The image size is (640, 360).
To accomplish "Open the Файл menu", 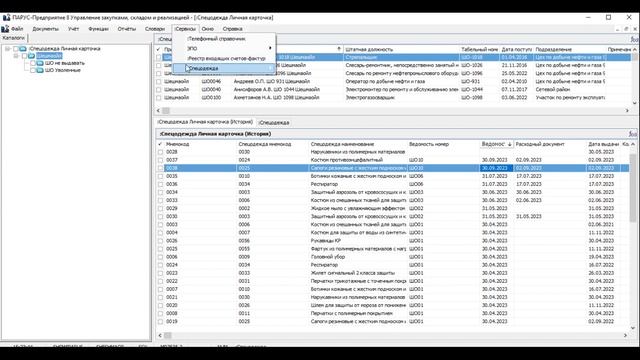I will coord(17,29).
